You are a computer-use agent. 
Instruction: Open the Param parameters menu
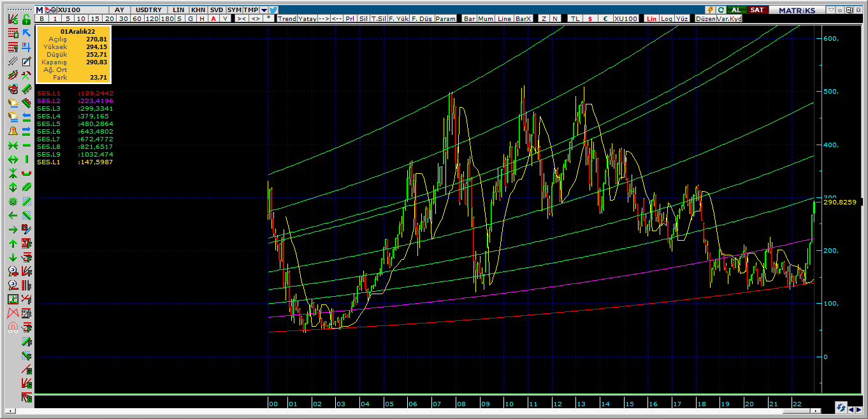(445, 18)
